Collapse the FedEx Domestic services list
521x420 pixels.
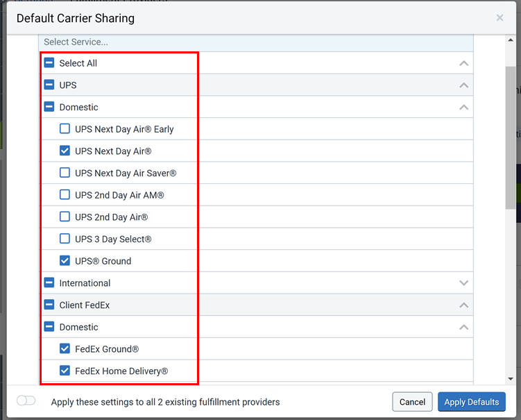(x=463, y=327)
